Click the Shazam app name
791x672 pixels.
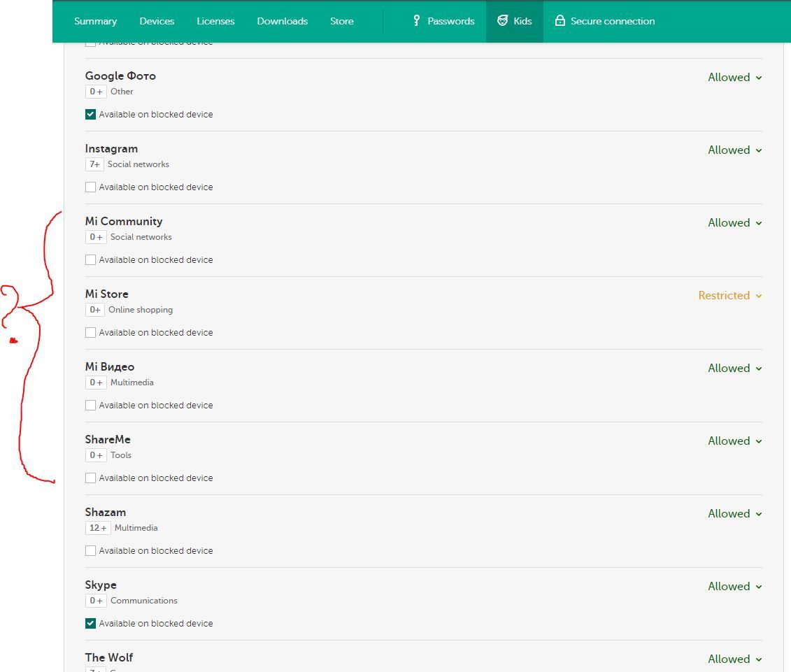(105, 512)
